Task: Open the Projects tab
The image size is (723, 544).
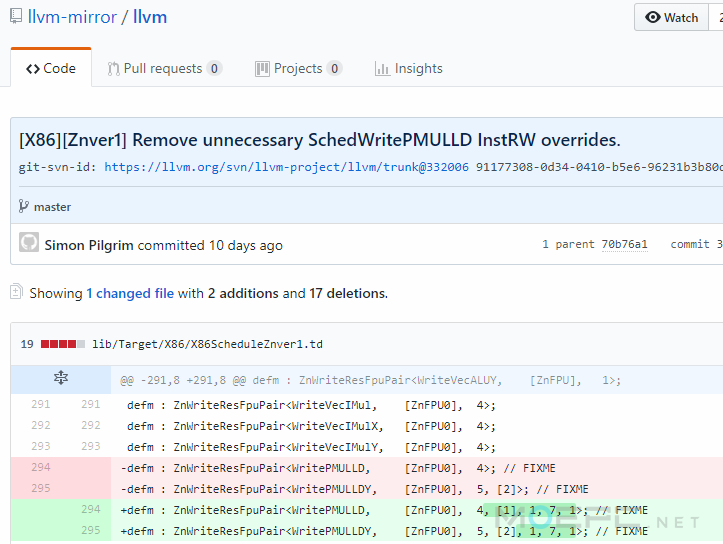Action: click(x=298, y=68)
